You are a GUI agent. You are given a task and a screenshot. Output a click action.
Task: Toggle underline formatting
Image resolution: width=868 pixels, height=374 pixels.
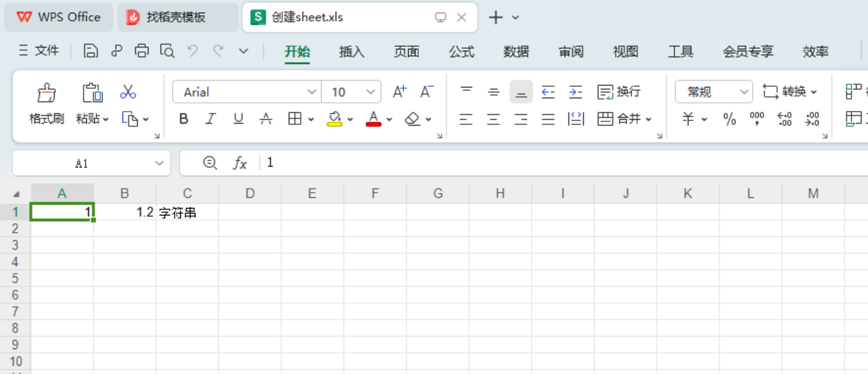(x=238, y=119)
